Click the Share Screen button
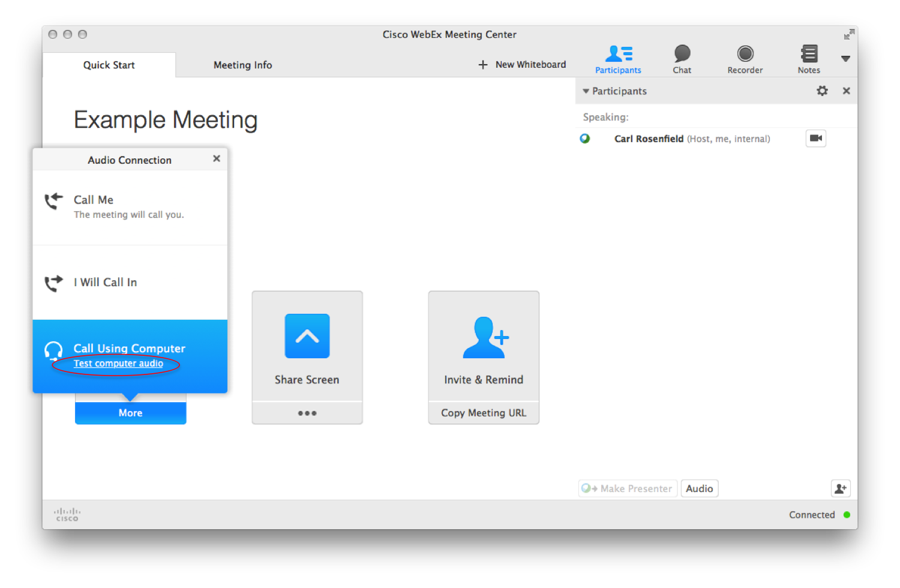900x588 pixels. (307, 346)
